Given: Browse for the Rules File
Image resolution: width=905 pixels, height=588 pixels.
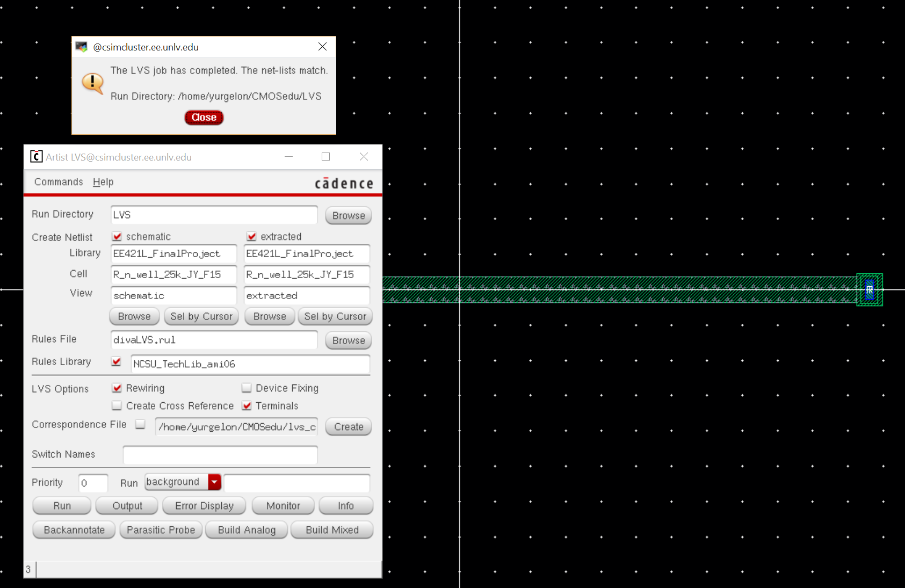Looking at the screenshot, I should coord(348,340).
